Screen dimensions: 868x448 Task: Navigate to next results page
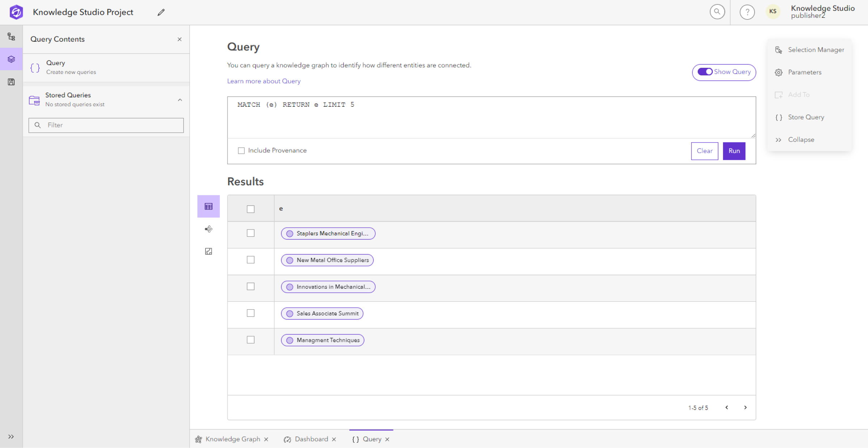(x=745, y=407)
